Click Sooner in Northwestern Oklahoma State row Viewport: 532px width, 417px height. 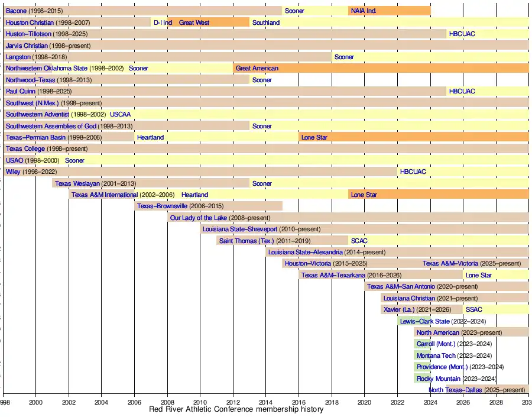pyautogui.click(x=138, y=68)
